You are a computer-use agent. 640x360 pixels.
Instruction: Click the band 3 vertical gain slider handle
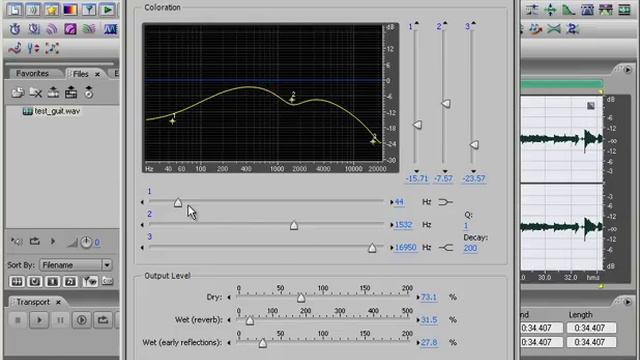pyautogui.click(x=474, y=144)
